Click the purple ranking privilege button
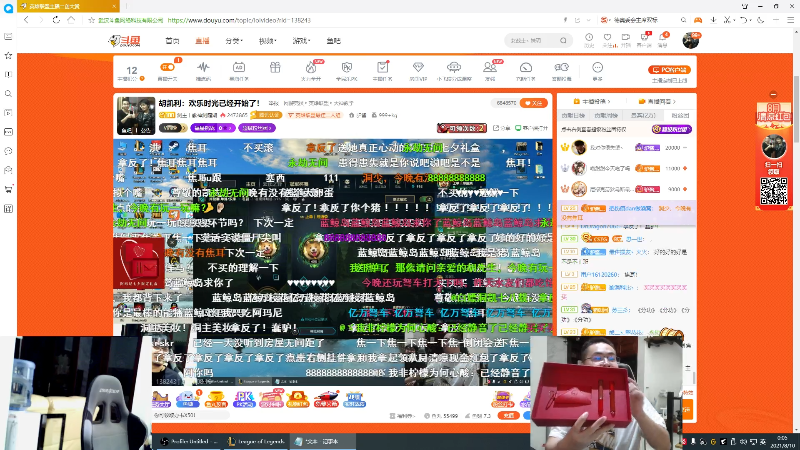Viewport: 800px width, 450px height. [x=671, y=130]
